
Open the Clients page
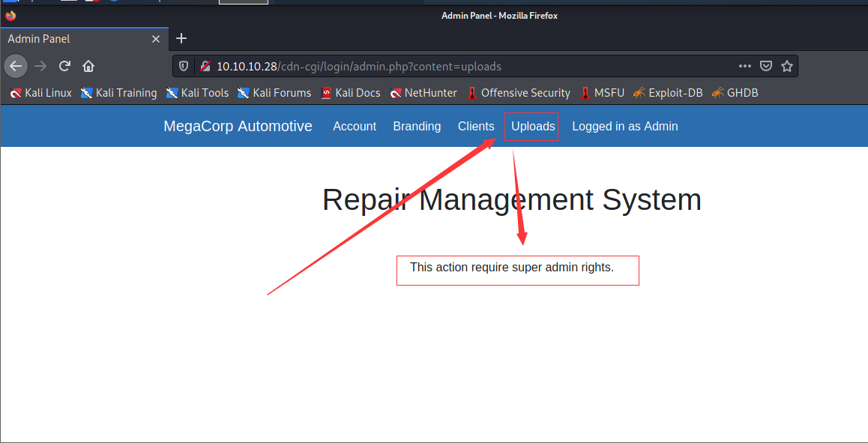[x=476, y=126]
